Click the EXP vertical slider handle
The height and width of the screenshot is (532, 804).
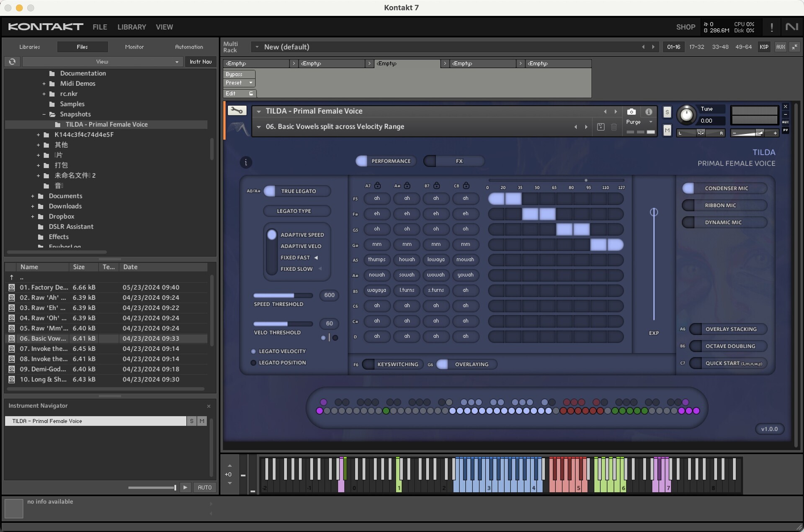(654, 213)
